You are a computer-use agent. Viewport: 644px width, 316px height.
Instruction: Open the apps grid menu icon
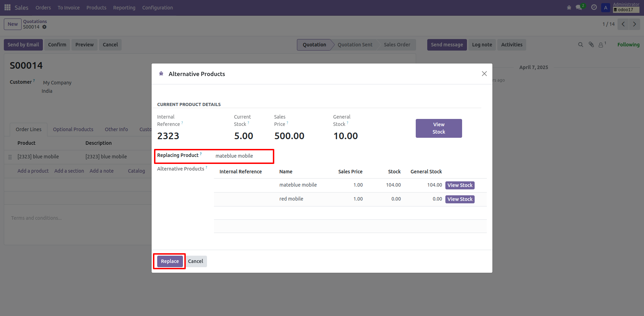point(7,7)
